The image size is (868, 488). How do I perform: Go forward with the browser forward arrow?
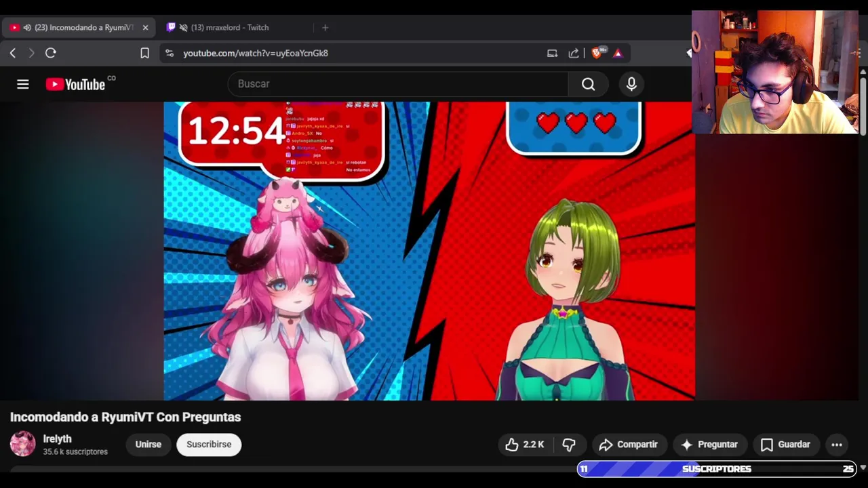pyautogui.click(x=31, y=53)
